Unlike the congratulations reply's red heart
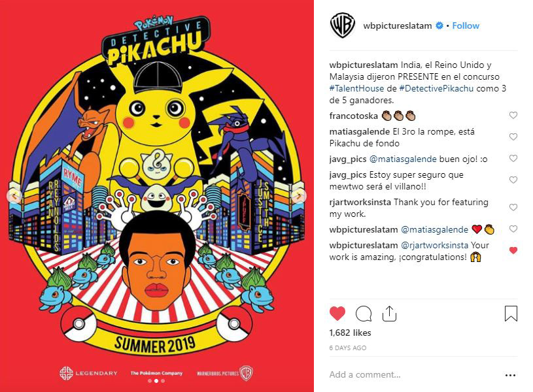The image size is (533, 392). (x=513, y=250)
